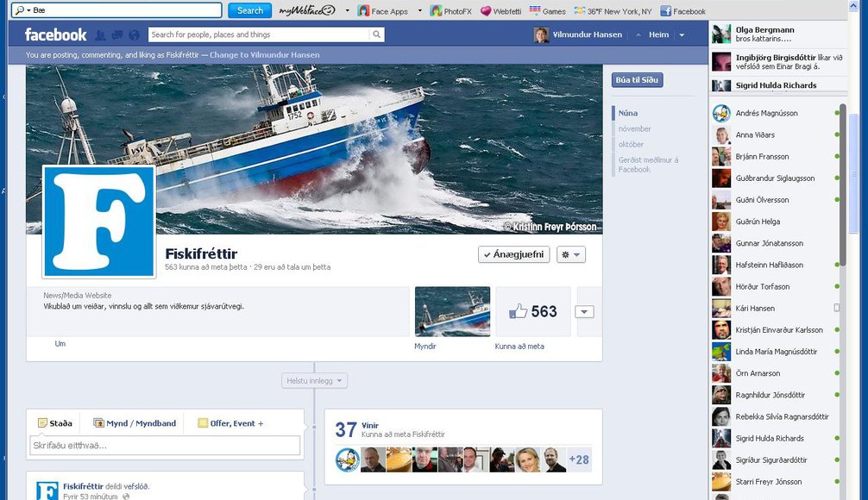Screen dimensions: 868x500
Task: Click the magnifier icon in Facebook search
Action: pos(376,34)
